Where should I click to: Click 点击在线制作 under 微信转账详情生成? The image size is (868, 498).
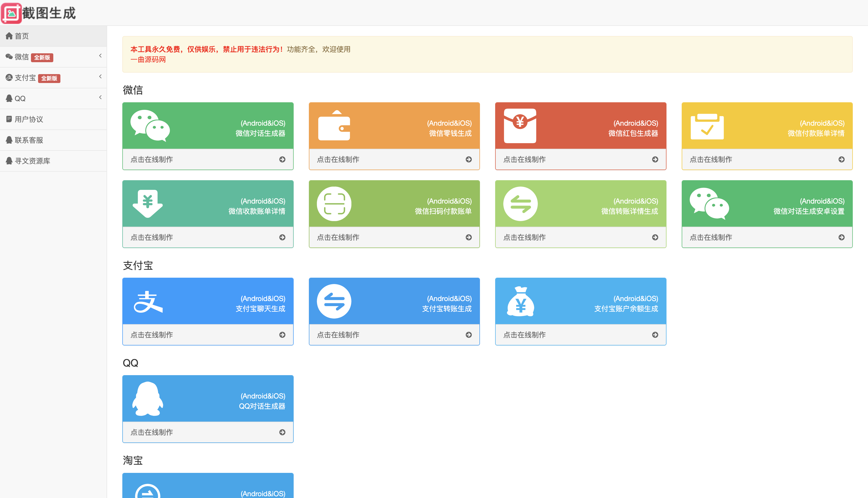coord(525,237)
